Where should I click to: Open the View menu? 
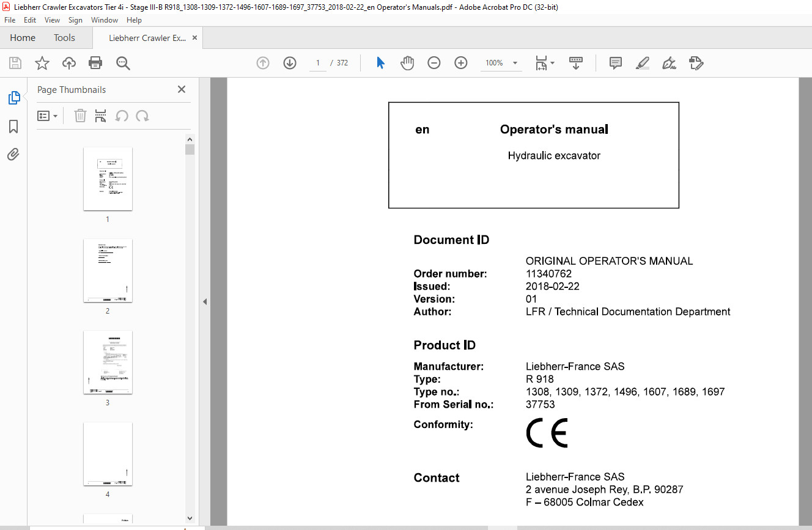pos(52,20)
